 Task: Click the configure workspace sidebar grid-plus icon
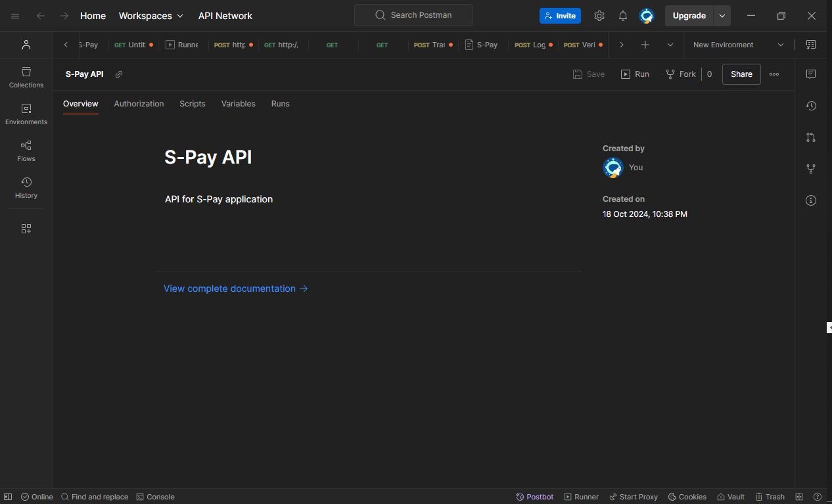(26, 229)
